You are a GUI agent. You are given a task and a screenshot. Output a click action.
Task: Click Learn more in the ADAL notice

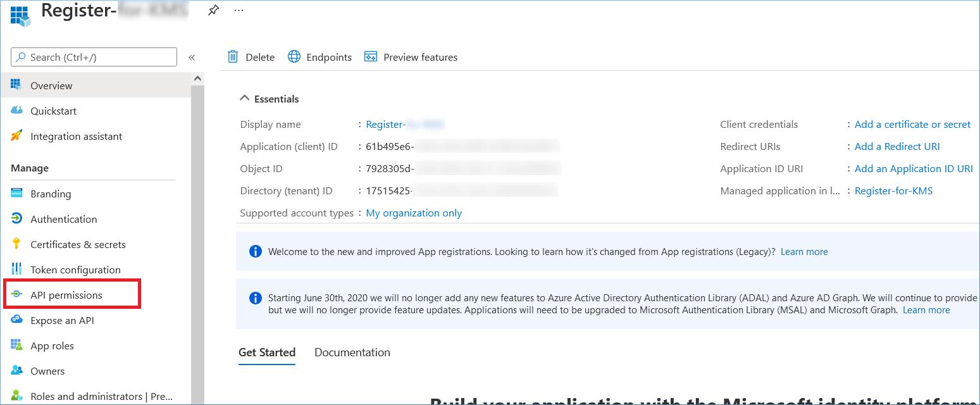click(x=926, y=310)
